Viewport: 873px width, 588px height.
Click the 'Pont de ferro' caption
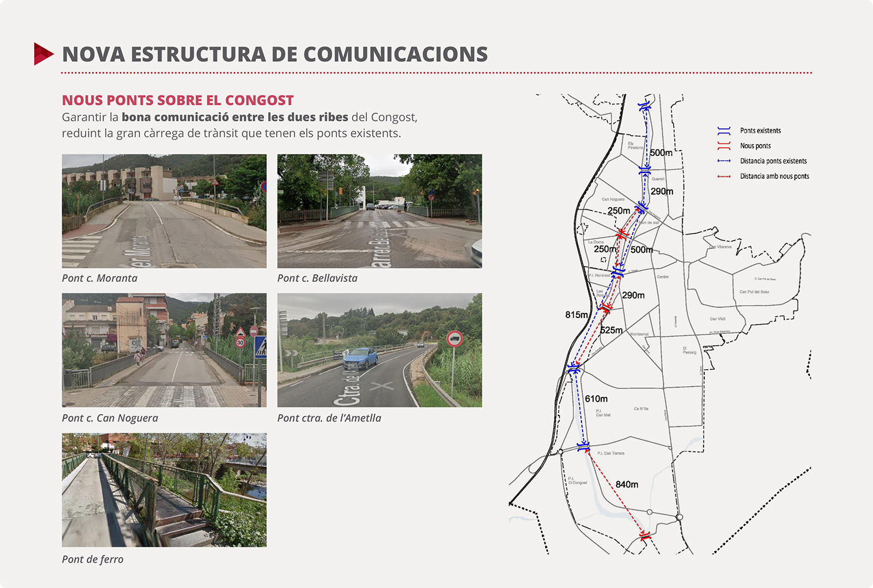[93, 559]
